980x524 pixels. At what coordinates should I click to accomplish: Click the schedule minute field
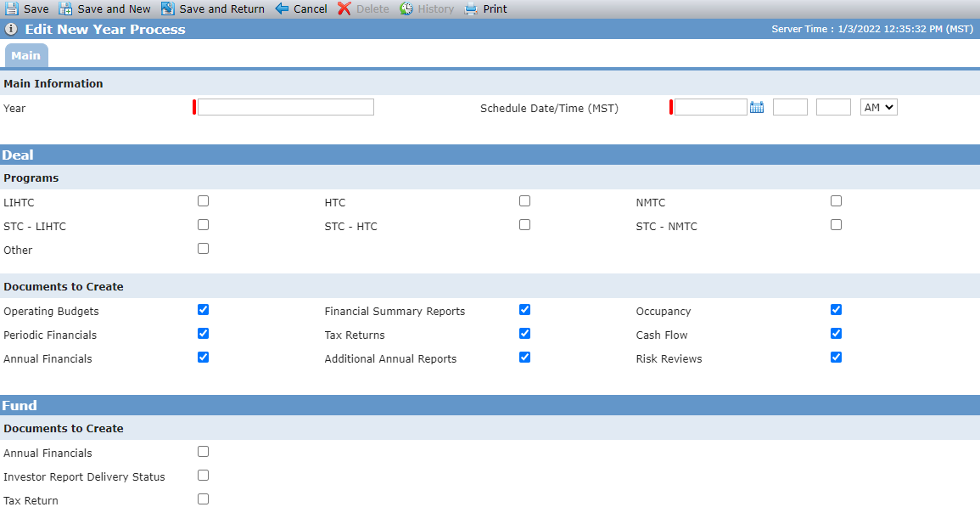pyautogui.click(x=833, y=107)
